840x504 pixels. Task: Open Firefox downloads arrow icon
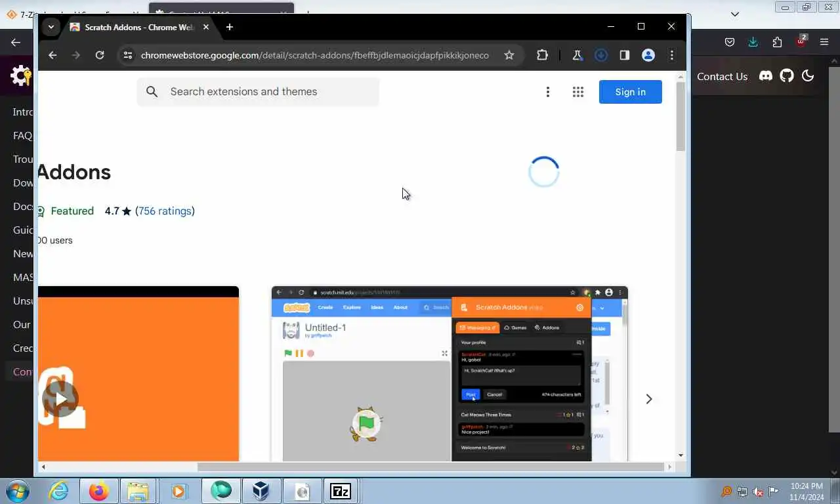coord(753,42)
